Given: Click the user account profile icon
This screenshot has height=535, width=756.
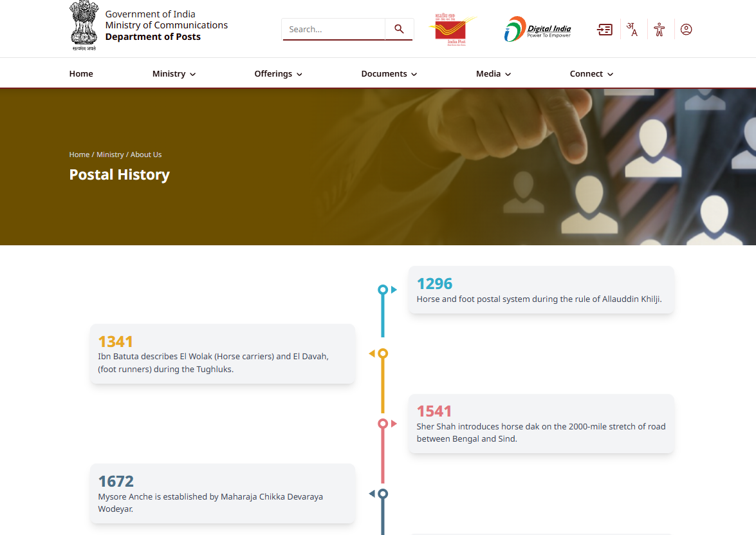Looking at the screenshot, I should pyautogui.click(x=686, y=30).
